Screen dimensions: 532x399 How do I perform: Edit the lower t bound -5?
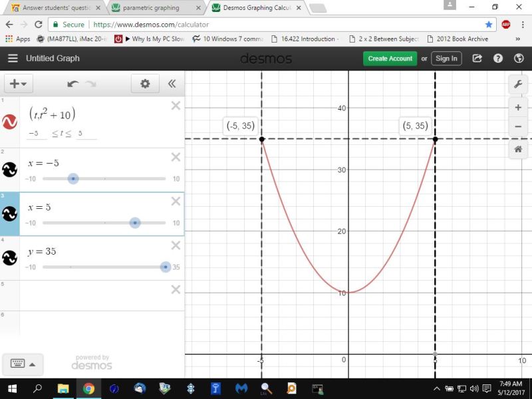click(x=37, y=134)
